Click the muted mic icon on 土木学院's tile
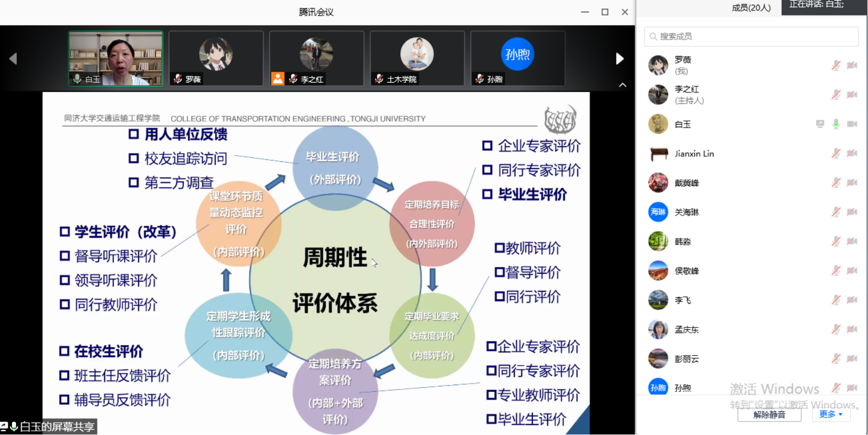This screenshot has width=868, height=435. point(379,79)
